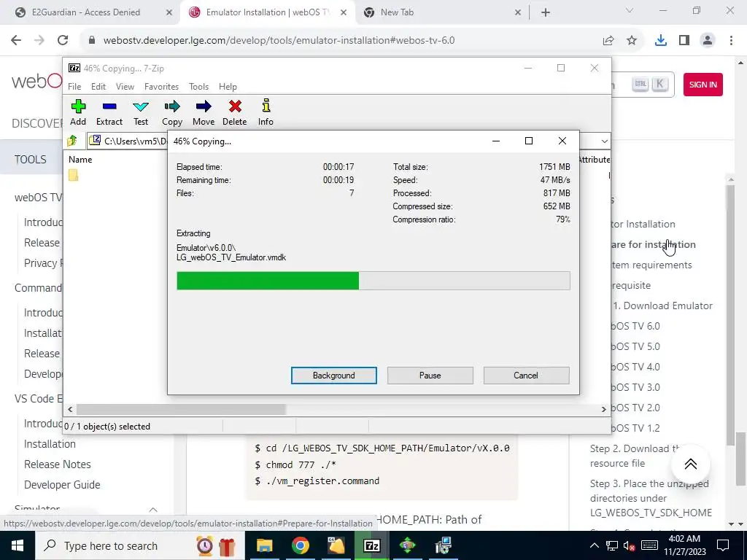Open the Installation link under VS Code Extension
747x560 pixels.
click(50, 444)
